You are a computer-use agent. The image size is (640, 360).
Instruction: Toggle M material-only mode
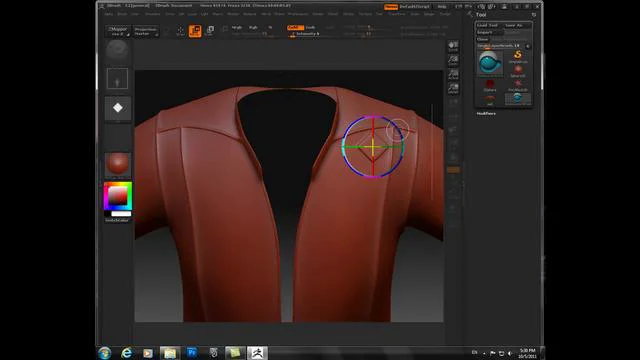(x=270, y=27)
